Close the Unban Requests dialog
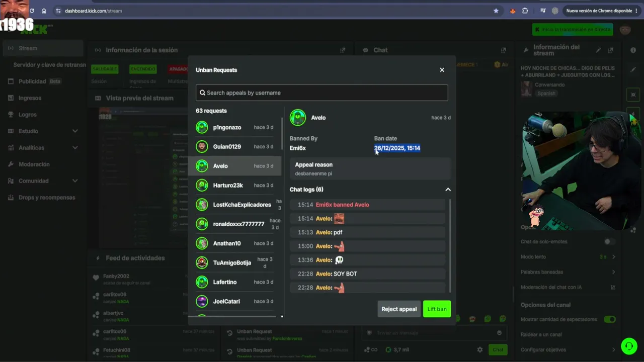This screenshot has width=644, height=362. (442, 70)
